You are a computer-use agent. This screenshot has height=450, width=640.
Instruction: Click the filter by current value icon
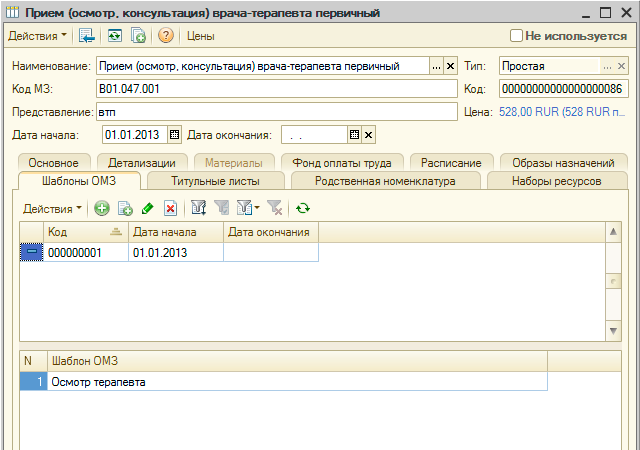click(197, 208)
